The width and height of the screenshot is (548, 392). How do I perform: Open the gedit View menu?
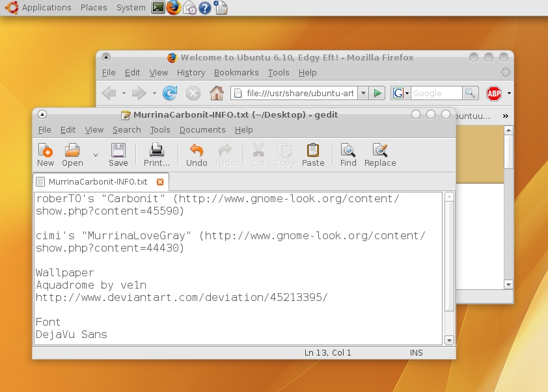coord(94,130)
